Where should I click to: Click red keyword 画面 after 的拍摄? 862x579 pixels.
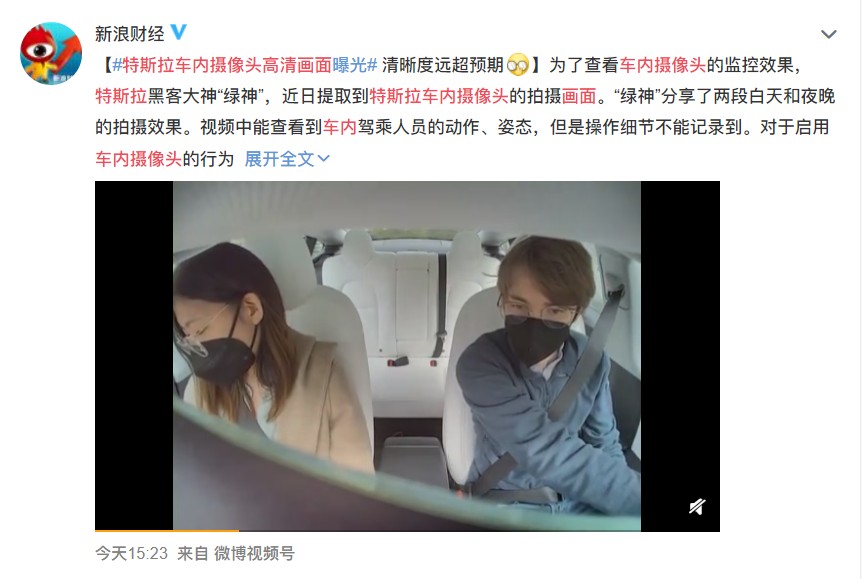[x=579, y=96]
